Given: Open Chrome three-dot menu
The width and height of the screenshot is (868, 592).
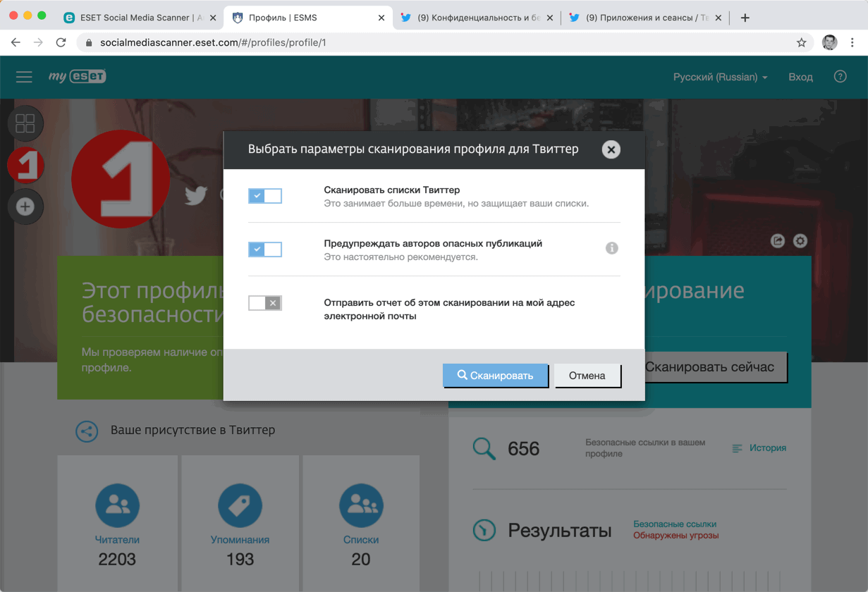Looking at the screenshot, I should (x=852, y=42).
